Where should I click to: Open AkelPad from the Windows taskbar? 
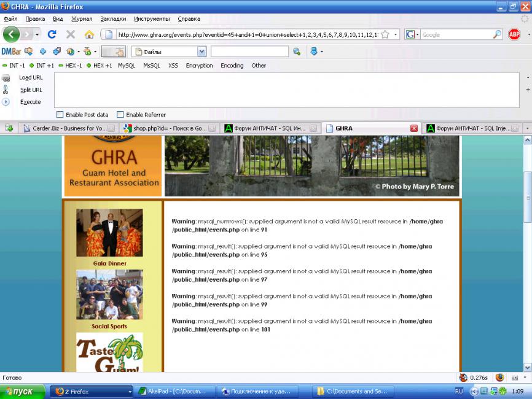click(x=175, y=391)
